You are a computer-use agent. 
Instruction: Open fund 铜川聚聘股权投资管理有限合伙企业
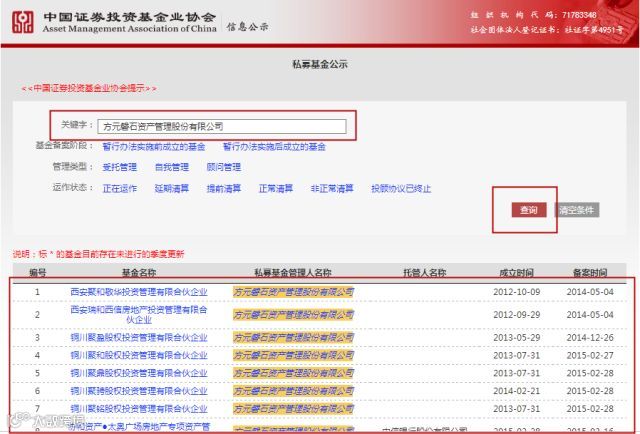tap(139, 391)
